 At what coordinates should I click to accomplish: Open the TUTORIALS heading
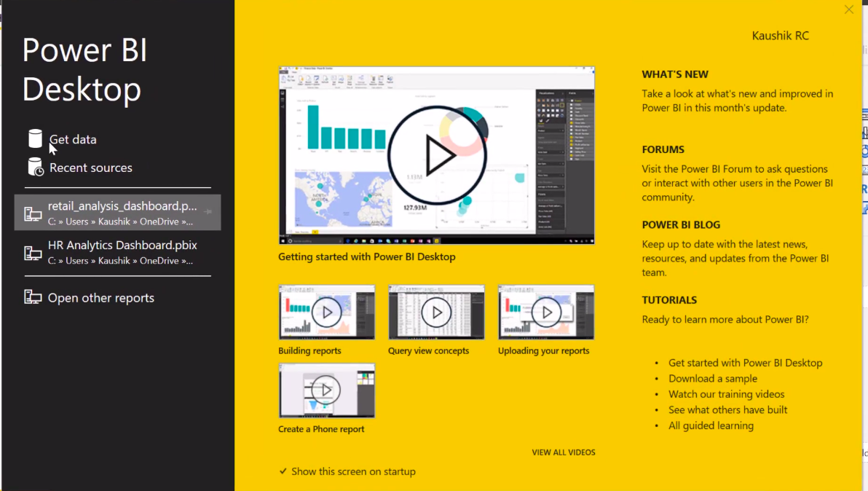tap(669, 300)
